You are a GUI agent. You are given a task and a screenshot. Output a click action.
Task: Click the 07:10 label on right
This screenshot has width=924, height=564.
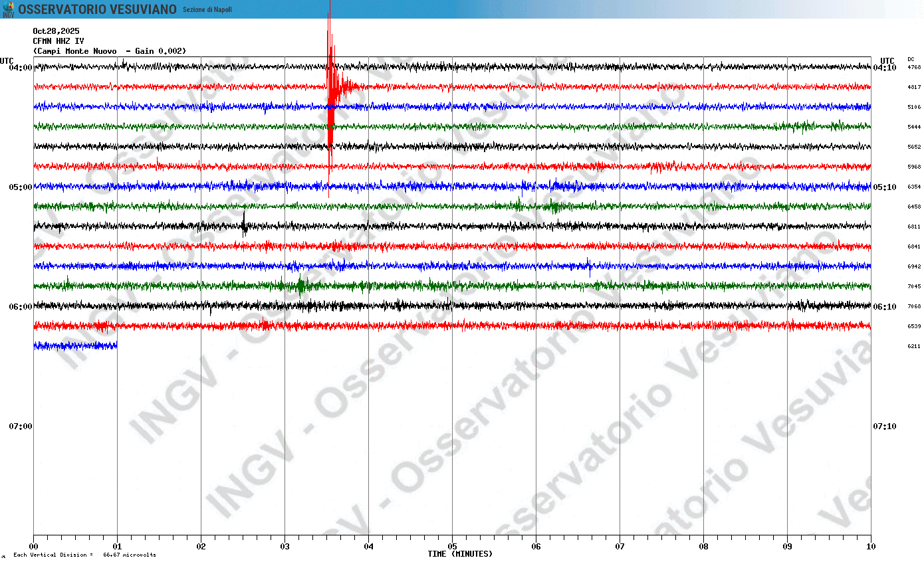884,426
